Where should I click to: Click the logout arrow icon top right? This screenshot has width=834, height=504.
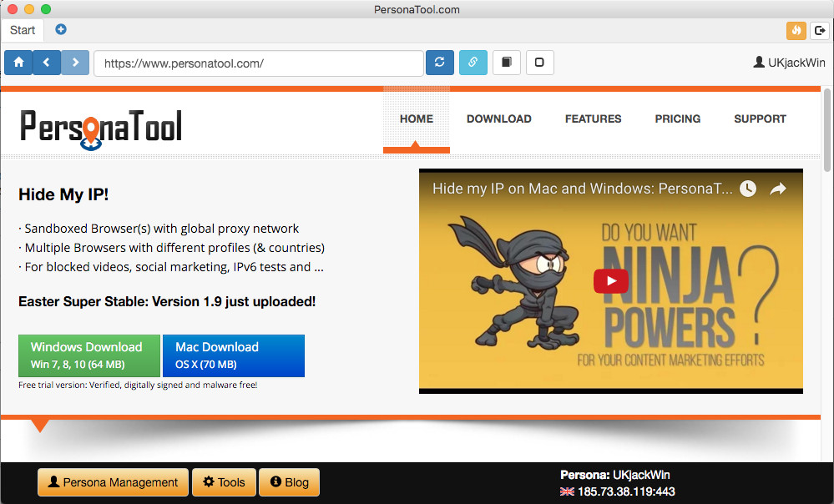pos(820,30)
